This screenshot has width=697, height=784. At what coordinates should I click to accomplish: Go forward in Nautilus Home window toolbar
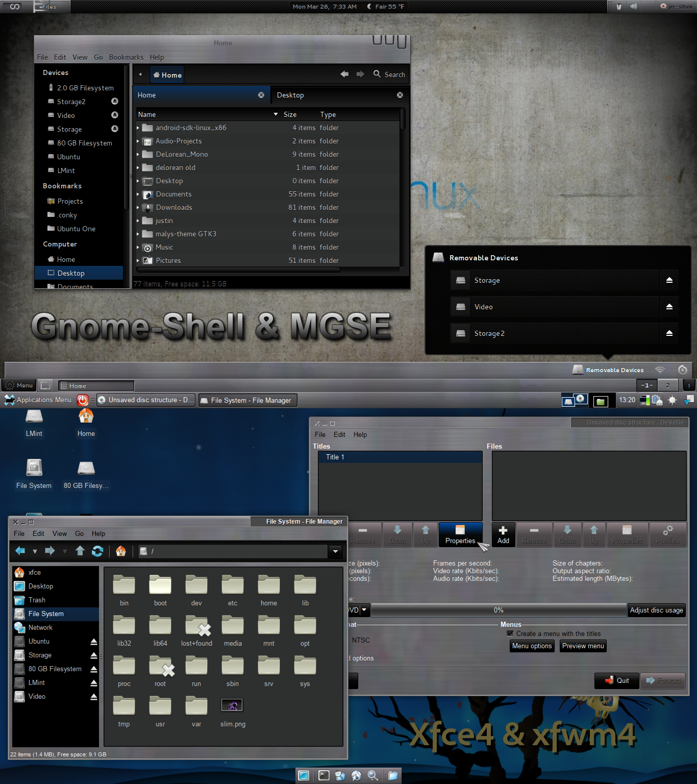point(360,74)
